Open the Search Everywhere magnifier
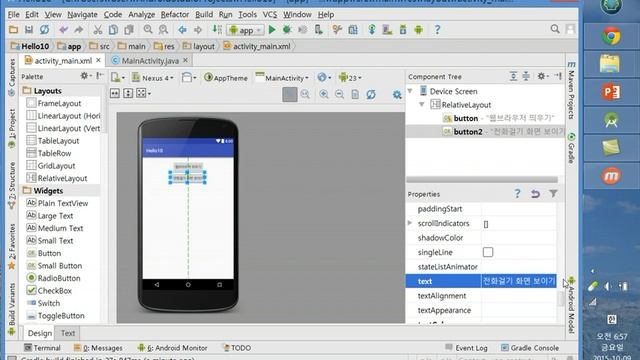Image resolution: width=640 pixels, height=360 pixels. tap(555, 29)
